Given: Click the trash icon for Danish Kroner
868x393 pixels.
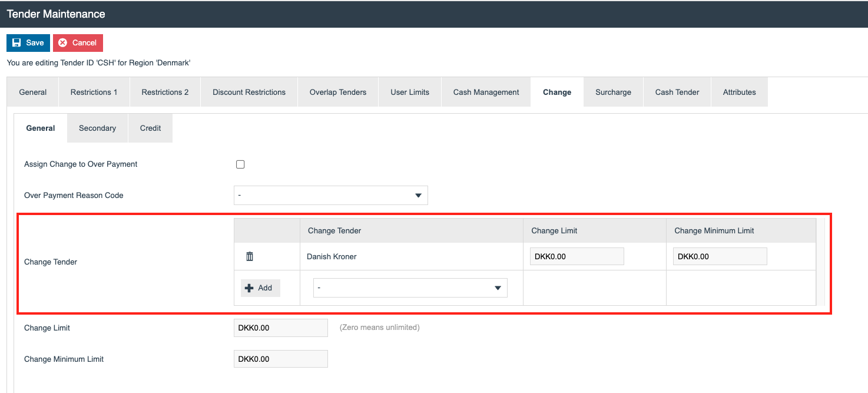Looking at the screenshot, I should click(x=250, y=256).
